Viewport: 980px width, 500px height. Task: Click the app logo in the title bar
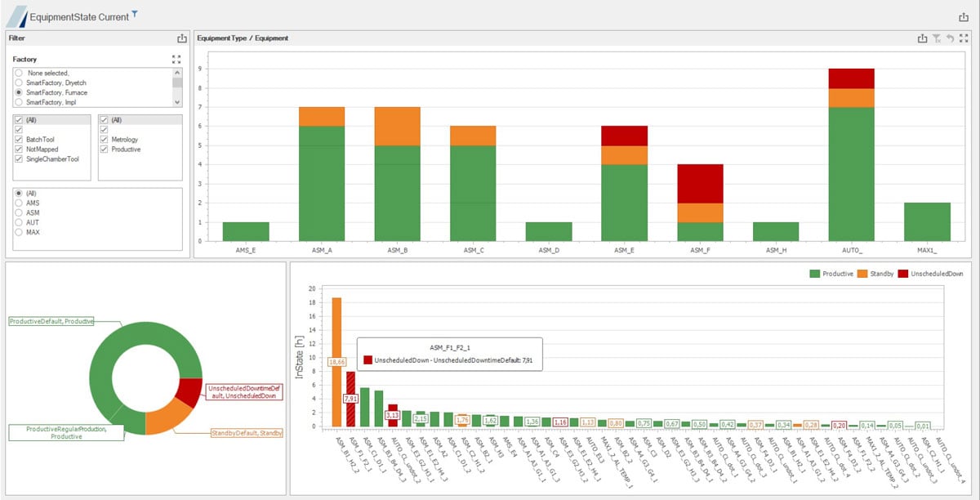click(x=15, y=14)
